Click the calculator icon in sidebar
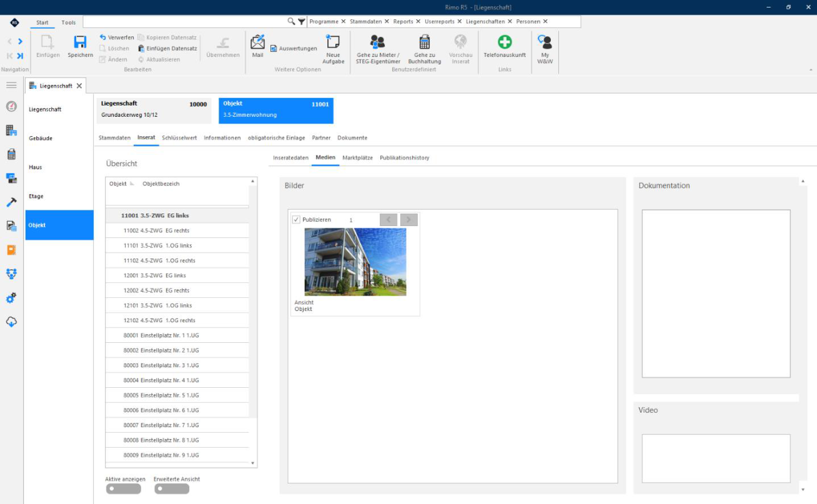817x504 pixels. (11, 154)
